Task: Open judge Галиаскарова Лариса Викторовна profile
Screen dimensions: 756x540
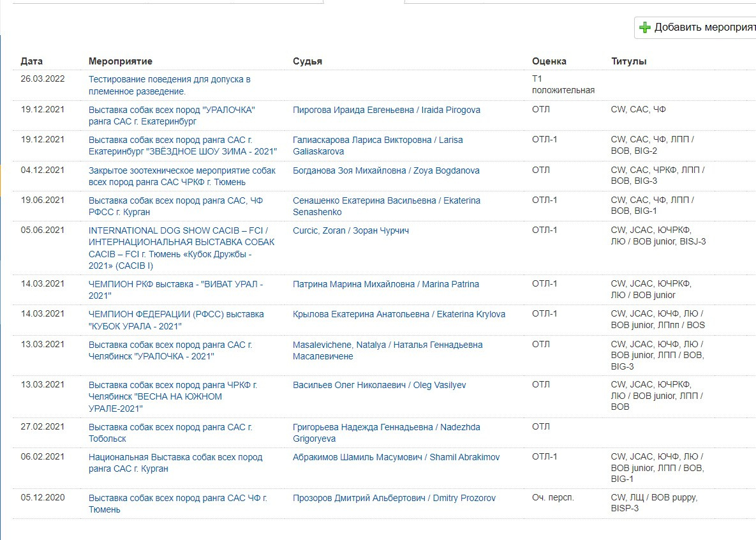Action: [378, 140]
